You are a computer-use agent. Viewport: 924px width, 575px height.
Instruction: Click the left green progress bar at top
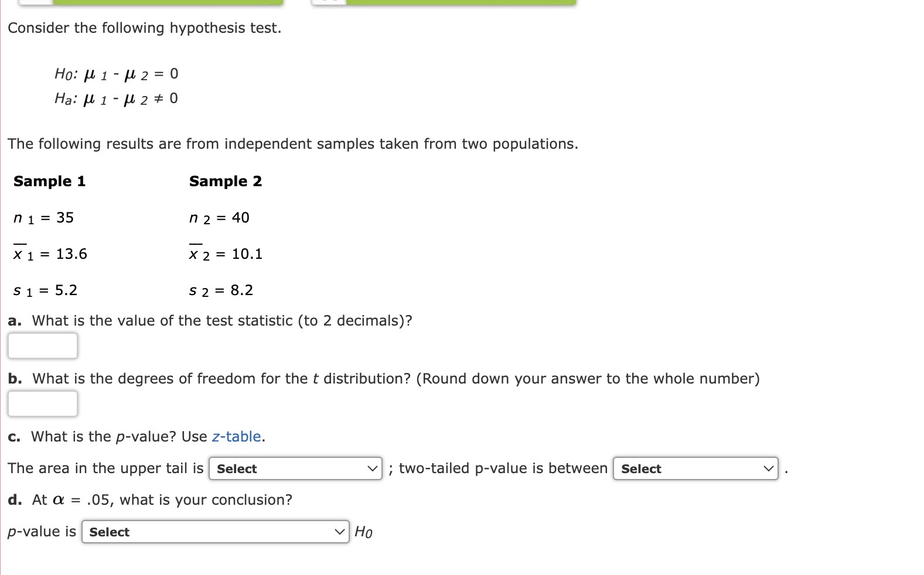click(170, 2)
